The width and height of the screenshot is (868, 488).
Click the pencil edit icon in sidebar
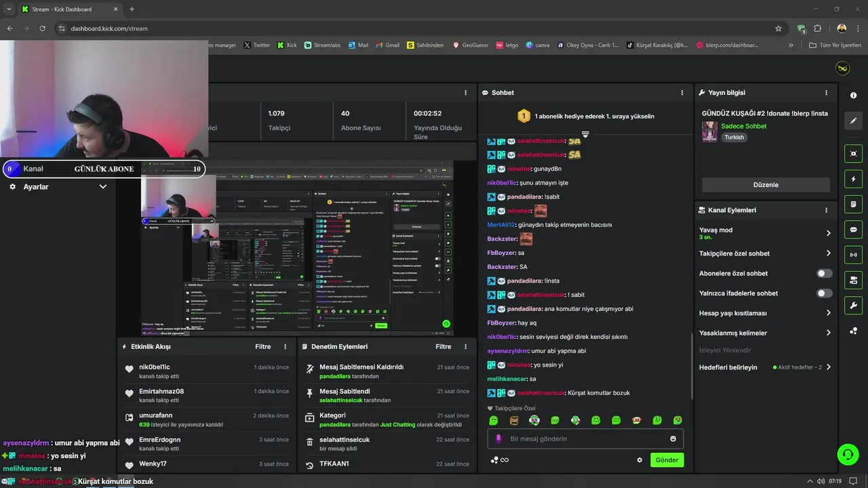click(x=853, y=121)
